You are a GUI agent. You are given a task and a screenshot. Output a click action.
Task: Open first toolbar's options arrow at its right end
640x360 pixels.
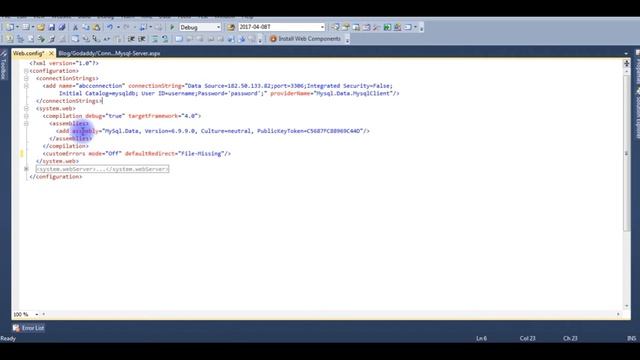click(421, 28)
